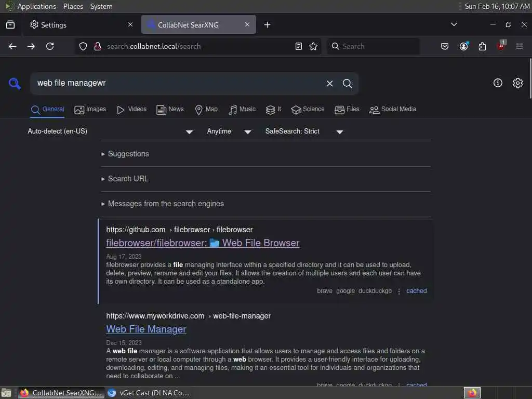The image size is (532, 399).
Task: Open the Places menu
Action: [73, 6]
